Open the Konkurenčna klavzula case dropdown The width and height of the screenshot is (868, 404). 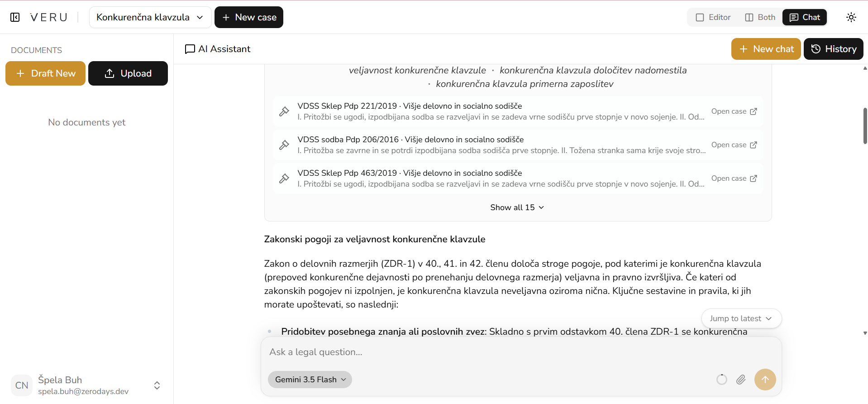pos(150,17)
